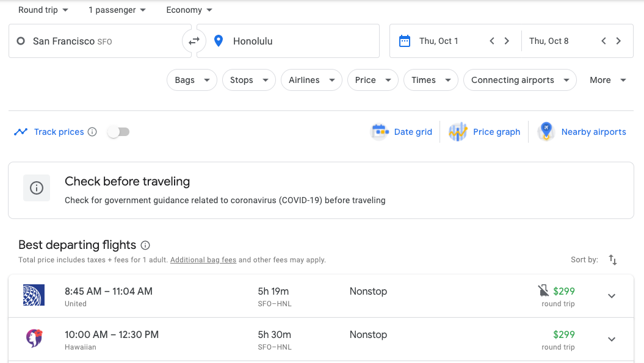The image size is (644, 363).
Task: Show Nearby airports options
Action: point(582,132)
